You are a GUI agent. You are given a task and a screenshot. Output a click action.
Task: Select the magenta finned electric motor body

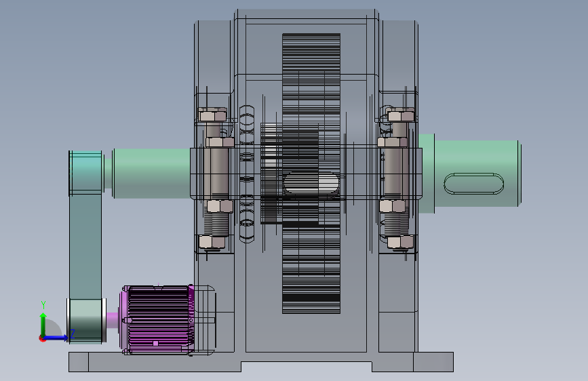(x=157, y=320)
